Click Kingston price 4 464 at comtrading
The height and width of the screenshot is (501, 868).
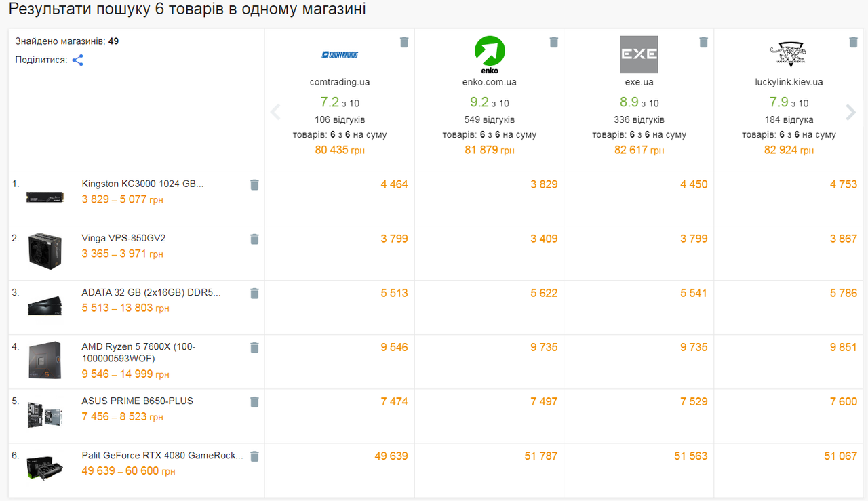pyautogui.click(x=394, y=184)
